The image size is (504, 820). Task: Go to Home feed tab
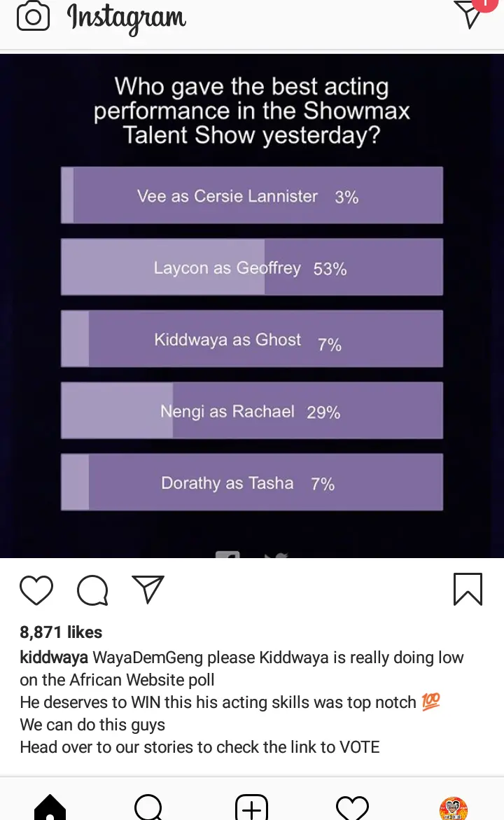click(x=50, y=808)
